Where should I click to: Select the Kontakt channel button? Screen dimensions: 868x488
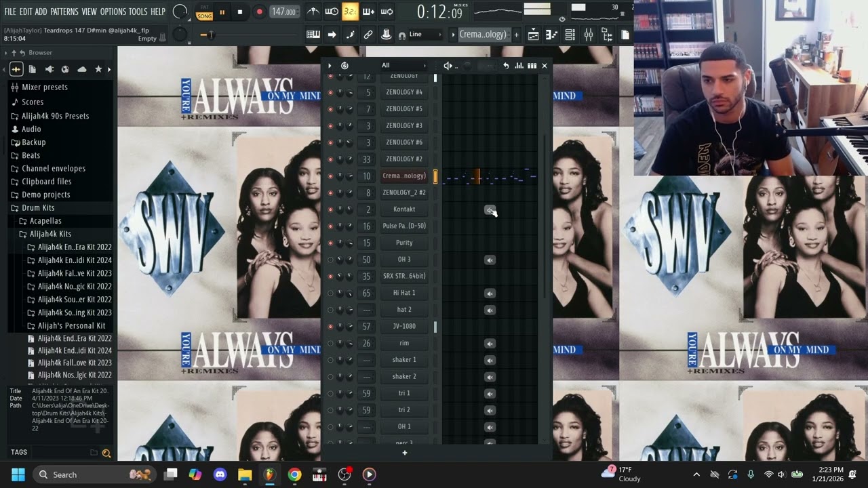click(404, 209)
